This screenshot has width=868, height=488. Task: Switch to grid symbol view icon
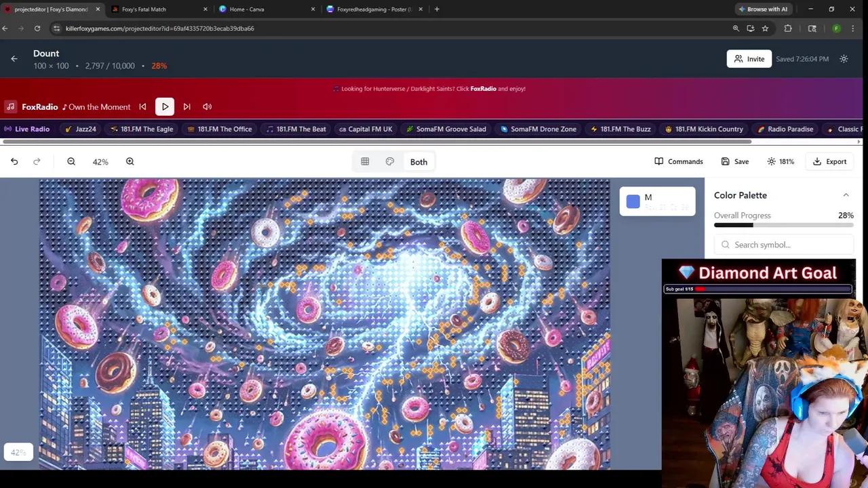click(365, 161)
